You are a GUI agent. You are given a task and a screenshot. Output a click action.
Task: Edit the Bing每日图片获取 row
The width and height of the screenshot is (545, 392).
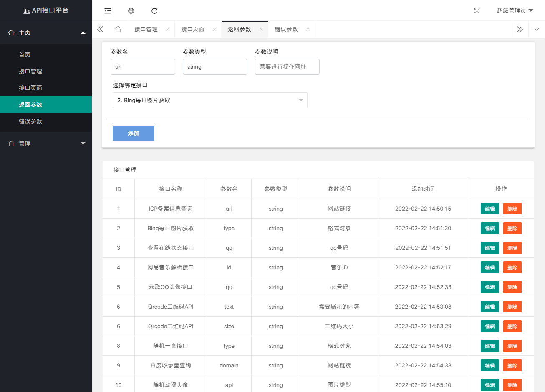pyautogui.click(x=490, y=229)
